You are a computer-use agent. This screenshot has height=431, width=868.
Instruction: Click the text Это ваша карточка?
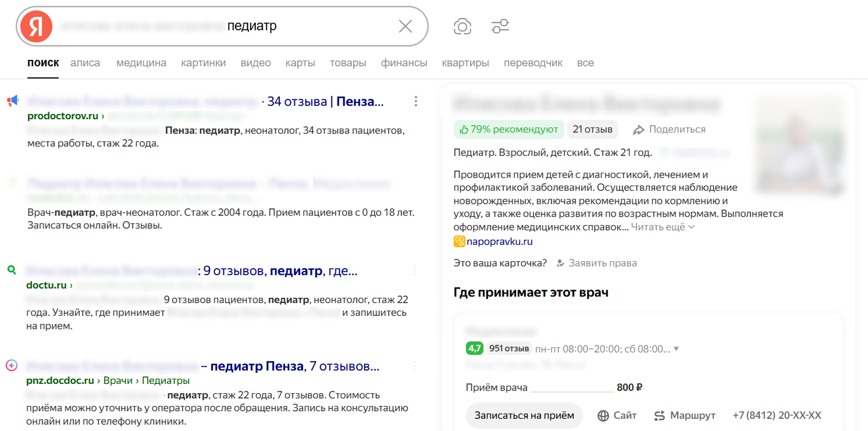500,263
